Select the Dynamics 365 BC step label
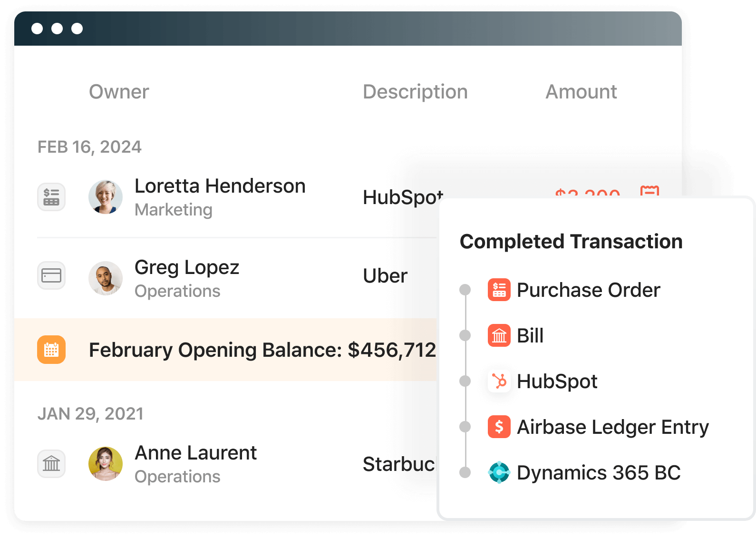756x538 pixels. (x=599, y=473)
